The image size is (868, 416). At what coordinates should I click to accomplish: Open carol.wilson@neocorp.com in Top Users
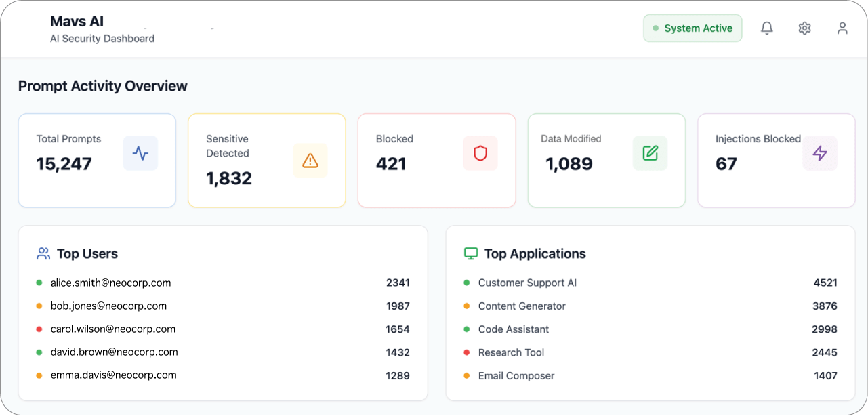click(112, 329)
